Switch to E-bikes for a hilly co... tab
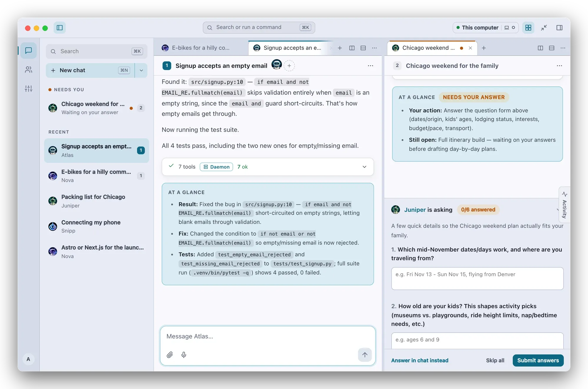This screenshot has width=588, height=389. pos(201,48)
